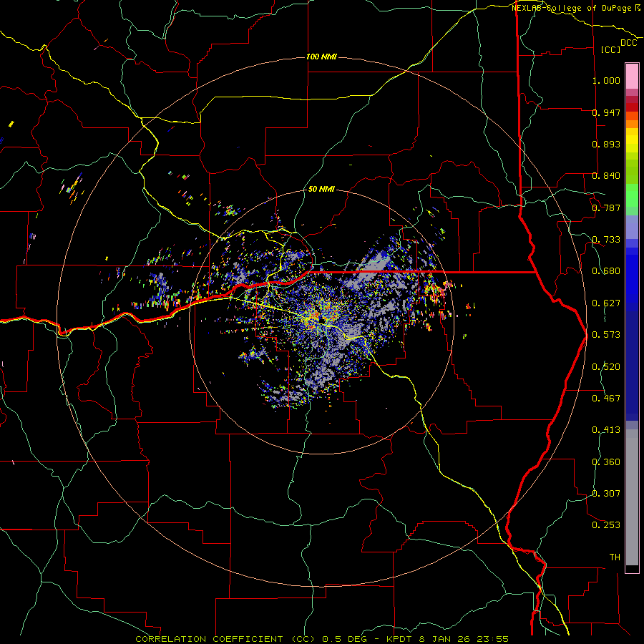Click the DCC label at top right
644x644 pixels.
click(628, 43)
